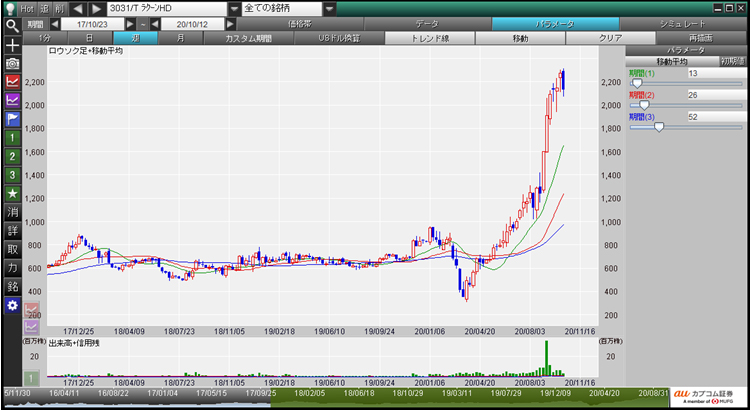This screenshot has width=750, height=410.
Task: Click the 期間(3) value field showing 52
Action: click(716, 117)
